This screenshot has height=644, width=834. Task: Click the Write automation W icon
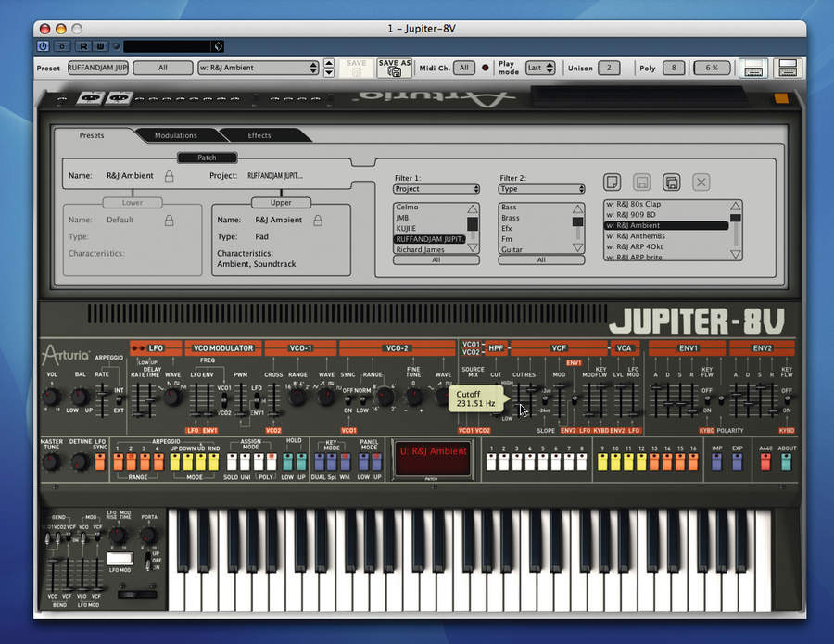(100, 46)
